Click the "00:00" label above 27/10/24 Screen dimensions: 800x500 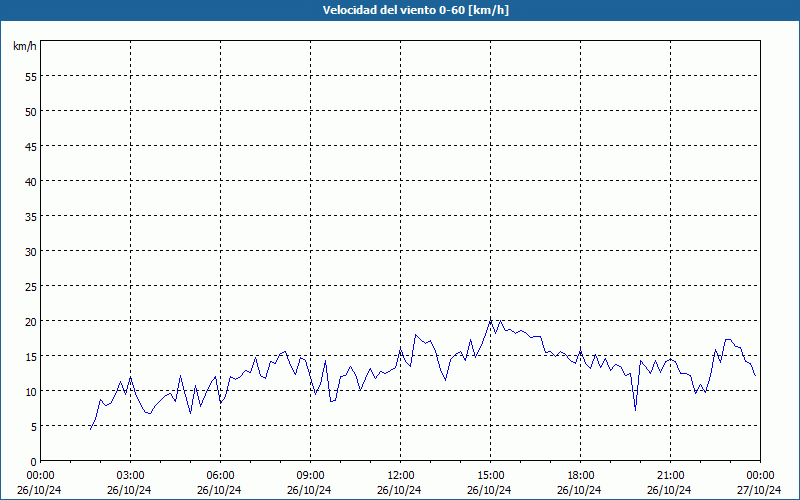[760, 476]
